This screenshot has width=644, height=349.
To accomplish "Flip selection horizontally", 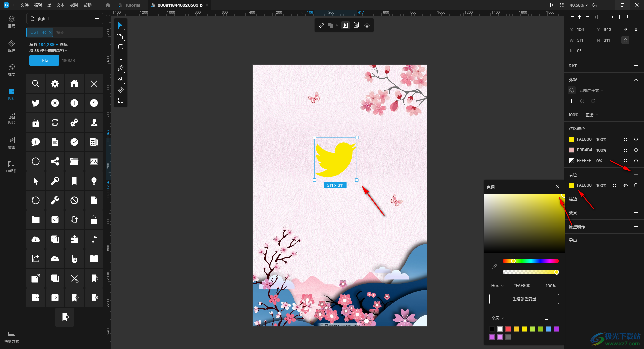I will tap(625, 30).
